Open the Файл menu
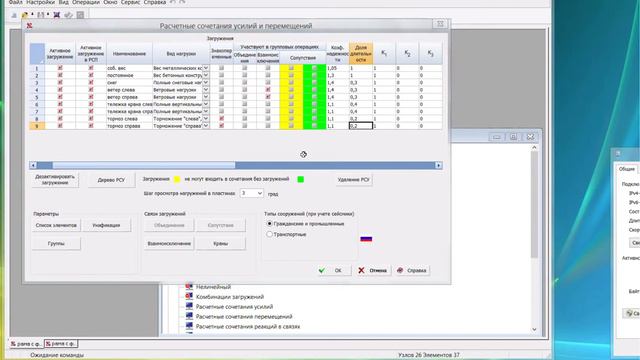Viewport: 640px width, 360px height. tap(16, 2)
